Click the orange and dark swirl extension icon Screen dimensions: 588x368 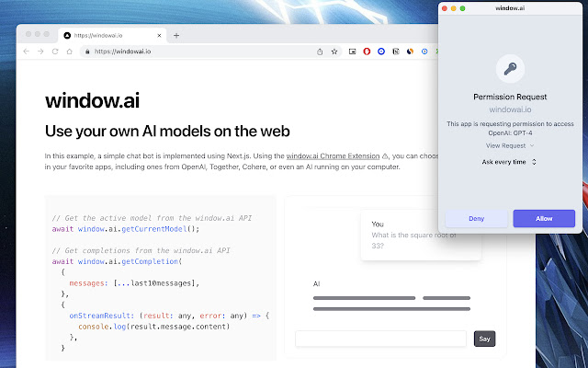pyautogui.click(x=410, y=52)
